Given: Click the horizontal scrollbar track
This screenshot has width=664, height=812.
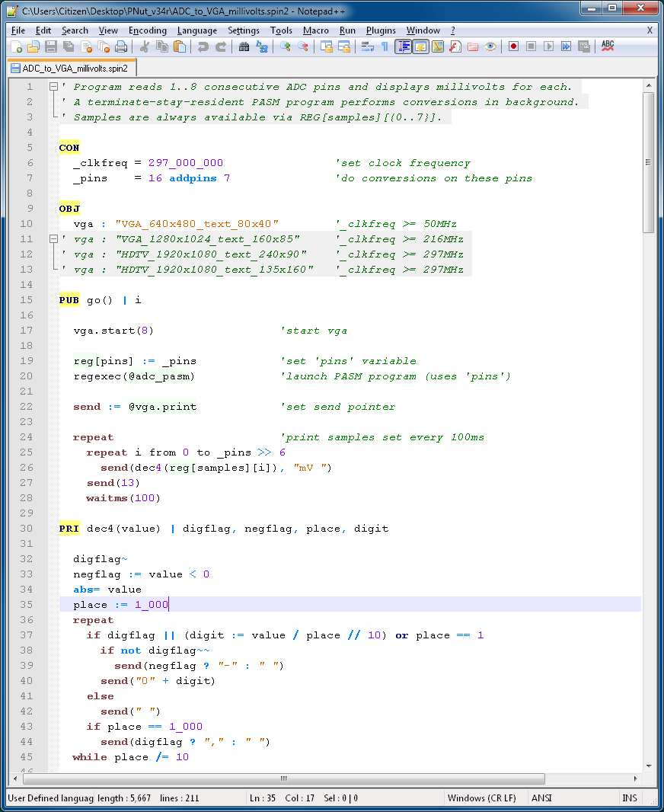Looking at the screenshot, I should [283, 778].
